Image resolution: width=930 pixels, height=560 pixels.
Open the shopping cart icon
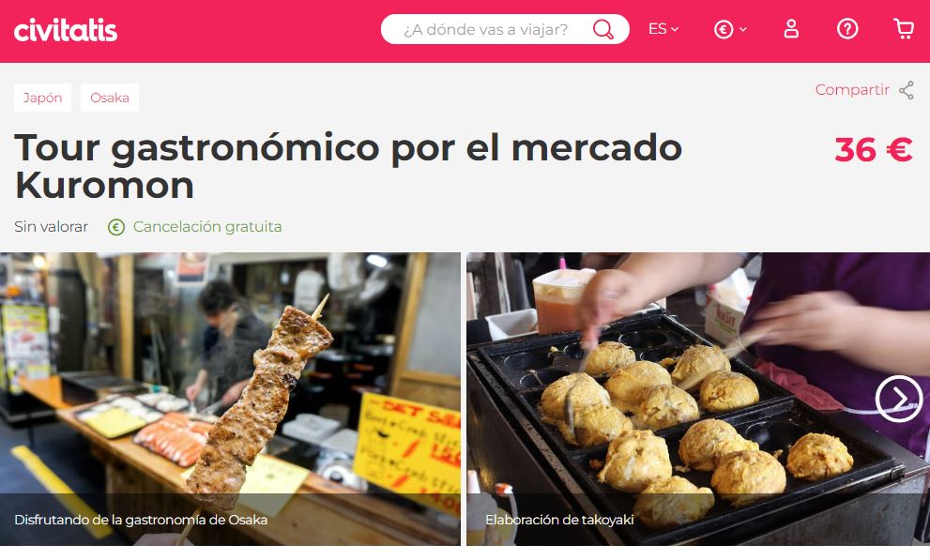click(x=904, y=28)
